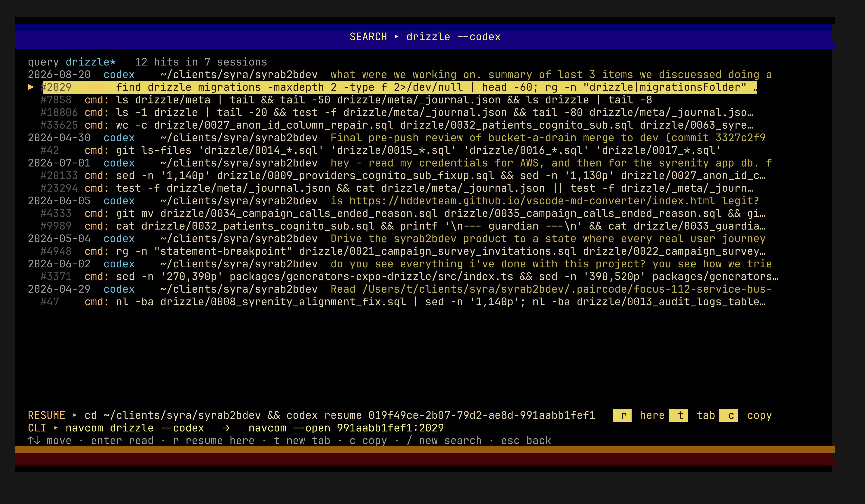
Task: Click the SEARCH drizzle --codex title
Action: (x=425, y=37)
